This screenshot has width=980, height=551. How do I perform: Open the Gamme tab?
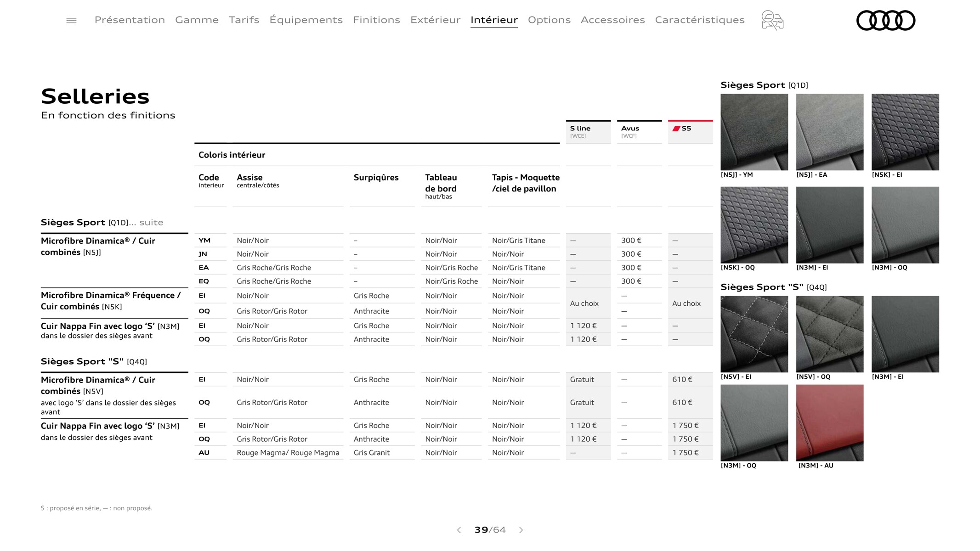click(x=197, y=20)
